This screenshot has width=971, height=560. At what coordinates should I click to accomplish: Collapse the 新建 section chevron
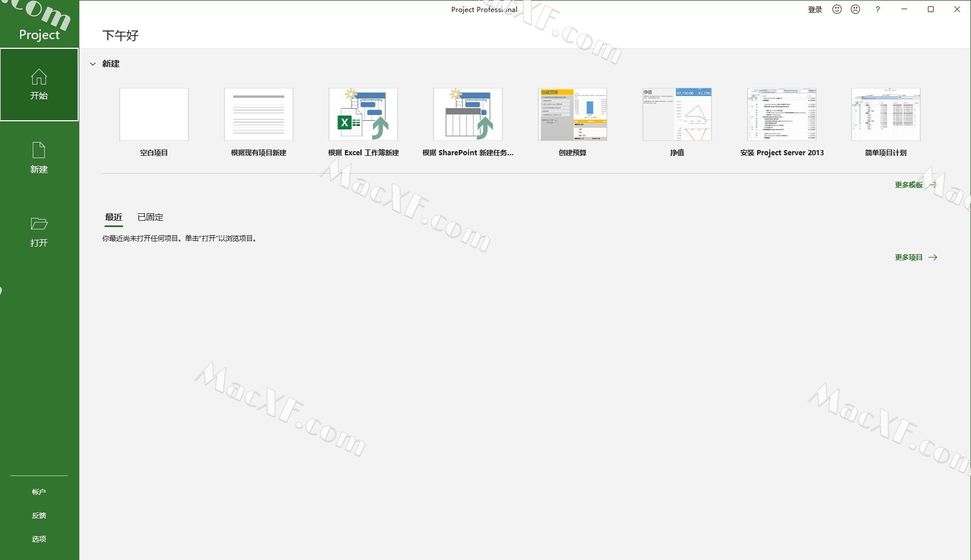pyautogui.click(x=93, y=64)
